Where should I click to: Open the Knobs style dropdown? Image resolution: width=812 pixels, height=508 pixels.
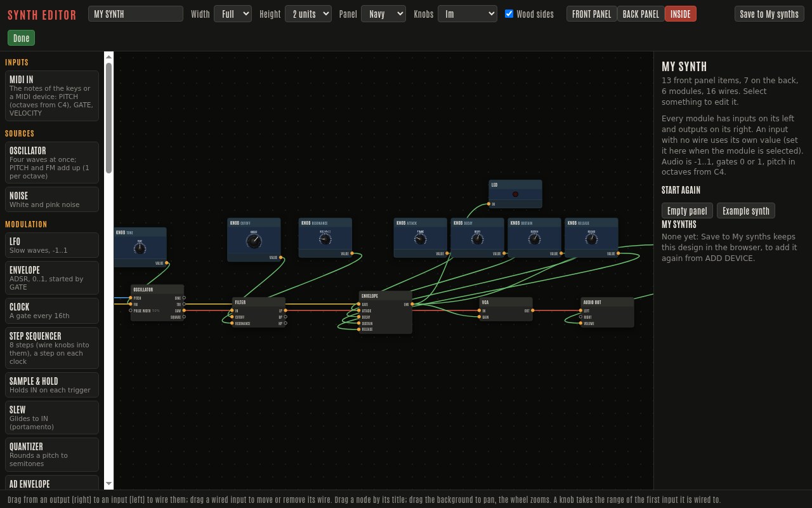[x=468, y=13]
